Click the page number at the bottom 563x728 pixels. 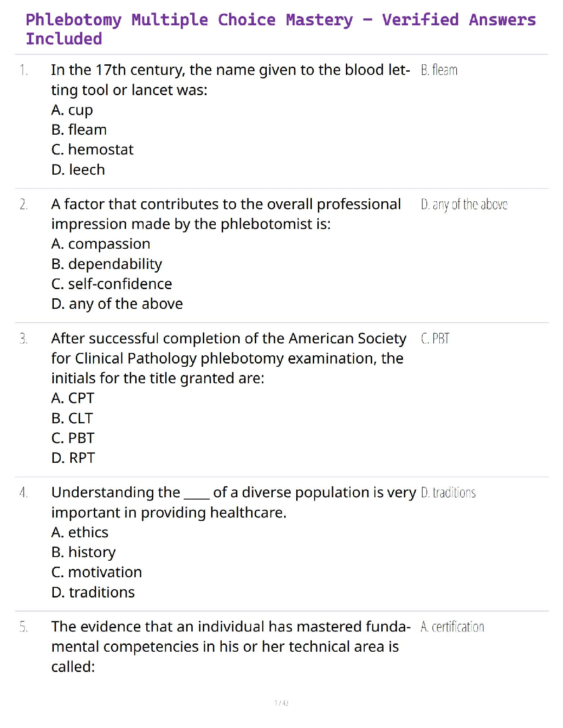(x=281, y=703)
